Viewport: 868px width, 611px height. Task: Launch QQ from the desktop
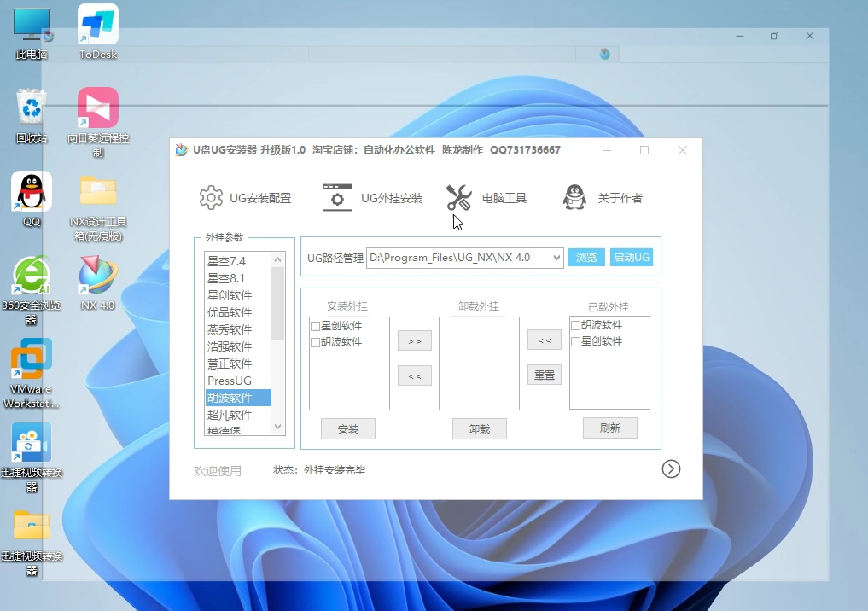point(31,192)
